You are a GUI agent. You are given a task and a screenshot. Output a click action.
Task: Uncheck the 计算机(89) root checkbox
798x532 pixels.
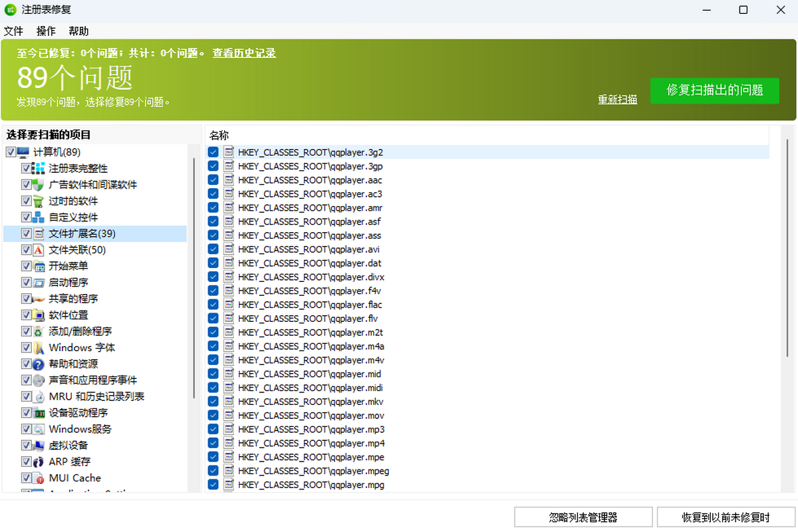click(11, 152)
